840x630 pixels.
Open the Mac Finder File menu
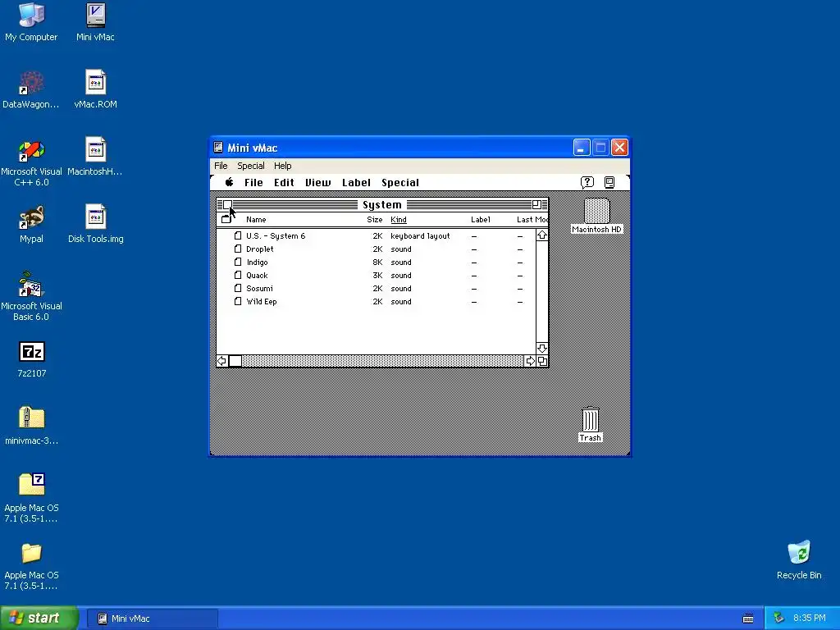(253, 183)
